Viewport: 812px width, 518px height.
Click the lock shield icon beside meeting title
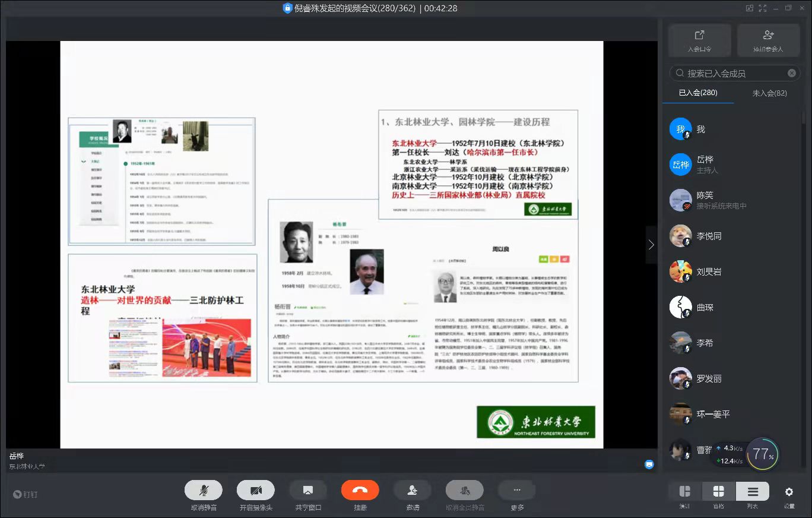[x=288, y=8]
